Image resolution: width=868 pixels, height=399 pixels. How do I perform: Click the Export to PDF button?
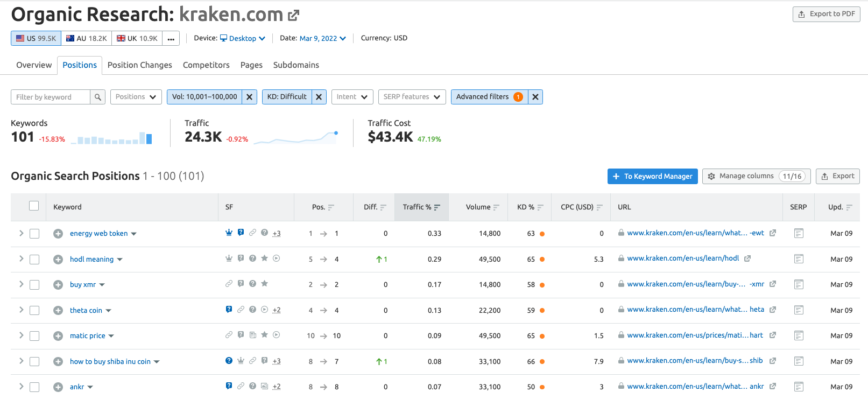[x=826, y=14]
